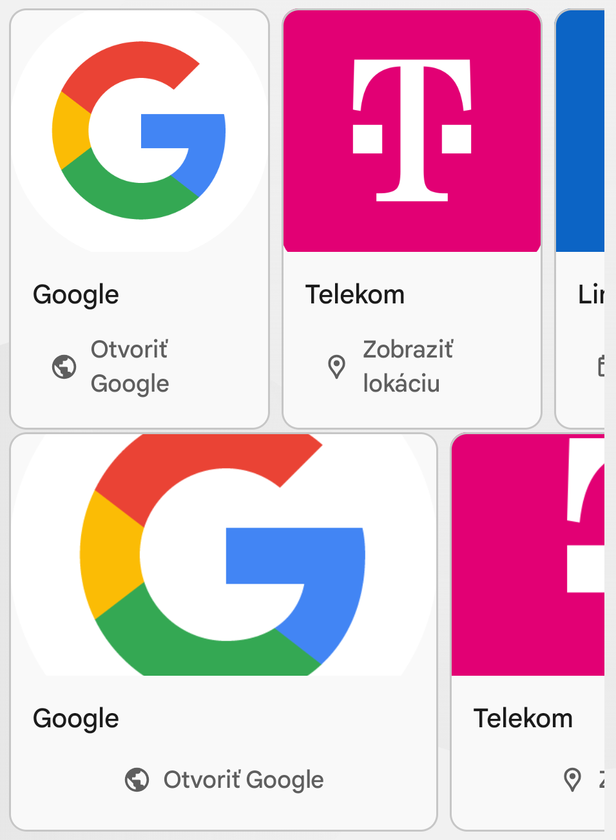The height and width of the screenshot is (840, 616).
Task: Select the "Google" title in the smaller upper card
Action: tap(76, 295)
